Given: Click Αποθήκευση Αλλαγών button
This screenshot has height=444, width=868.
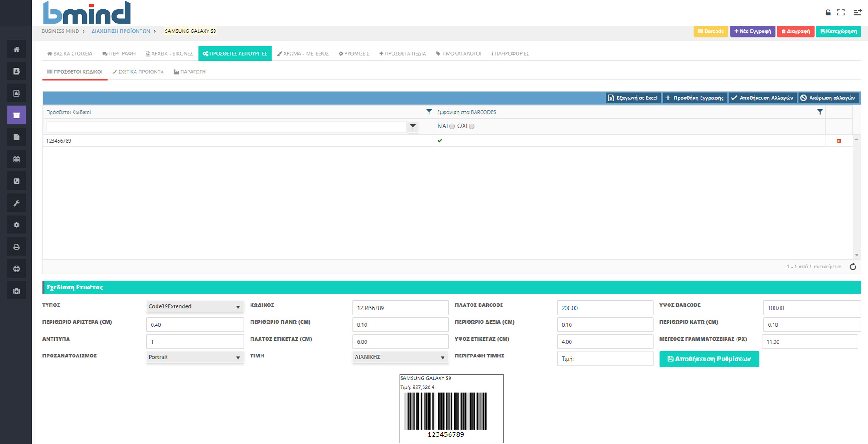Looking at the screenshot, I should point(762,98).
